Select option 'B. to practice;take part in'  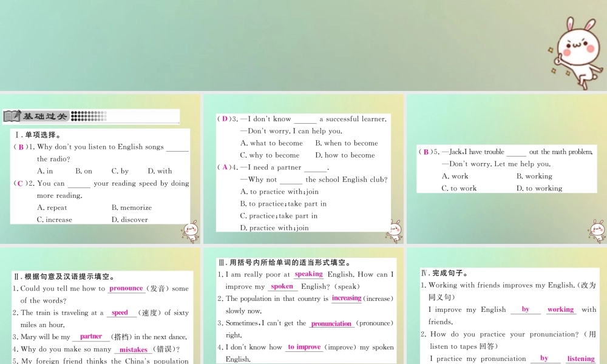point(283,203)
